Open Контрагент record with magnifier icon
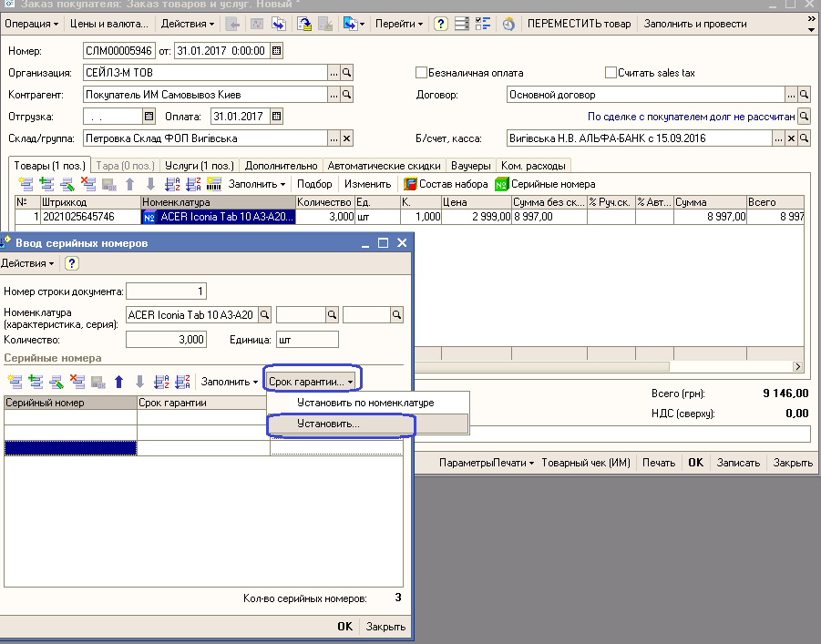 [346, 95]
